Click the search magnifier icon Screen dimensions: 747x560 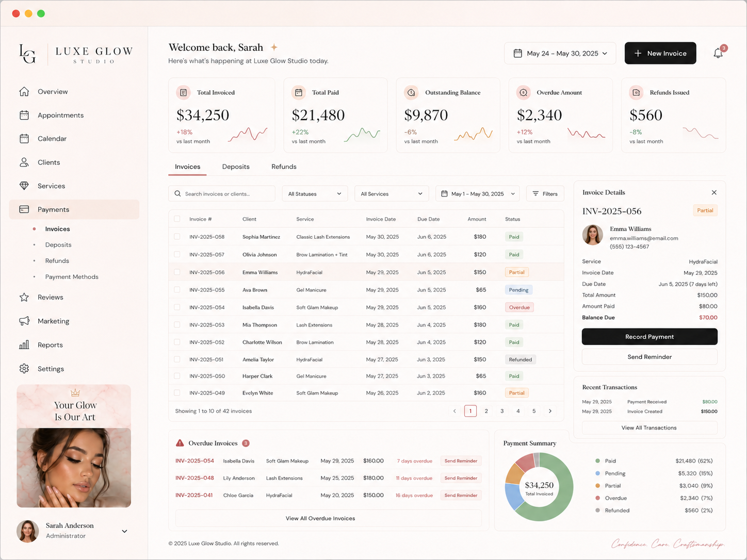coord(178,194)
